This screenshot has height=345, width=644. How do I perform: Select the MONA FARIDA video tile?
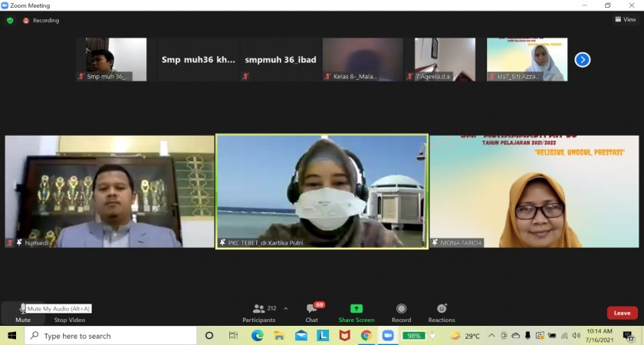(534, 192)
